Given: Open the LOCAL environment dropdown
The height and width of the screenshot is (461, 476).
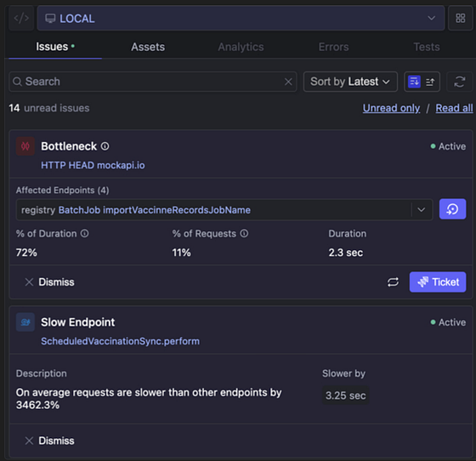Looking at the screenshot, I should point(241,18).
